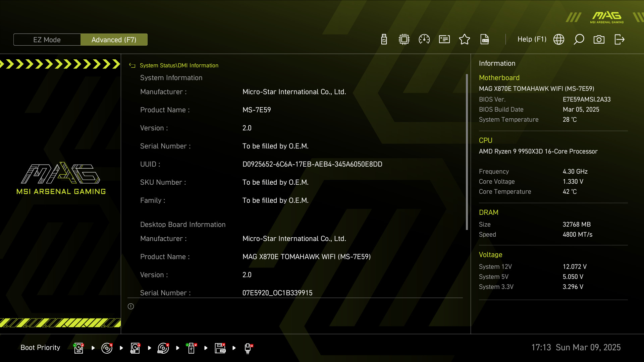The height and width of the screenshot is (362, 644).
Task: Click the CPU section heading
Action: coord(485,140)
